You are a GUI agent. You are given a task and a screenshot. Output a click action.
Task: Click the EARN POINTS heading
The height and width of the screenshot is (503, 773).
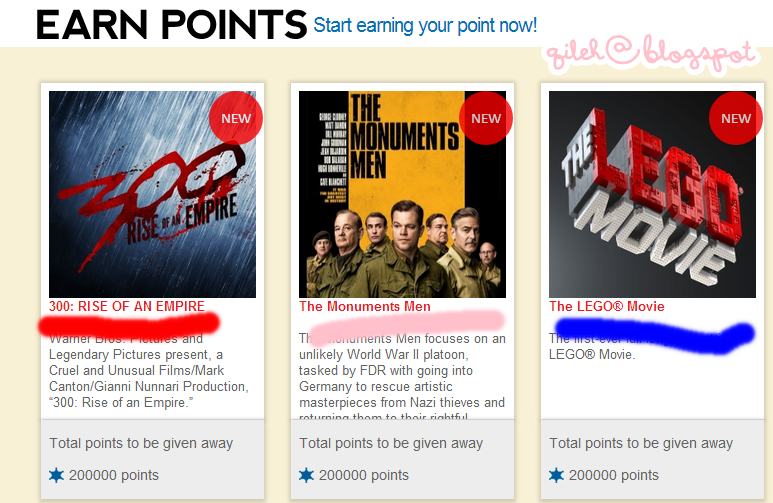click(x=172, y=25)
